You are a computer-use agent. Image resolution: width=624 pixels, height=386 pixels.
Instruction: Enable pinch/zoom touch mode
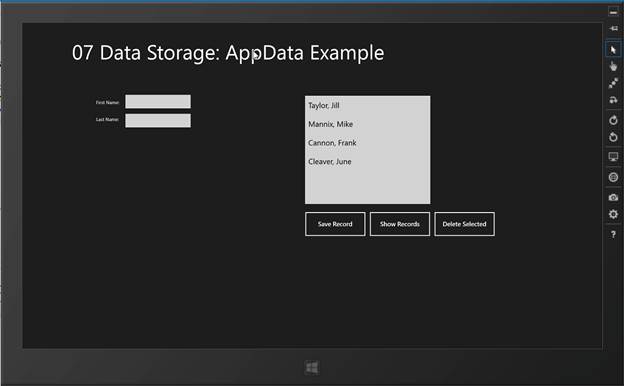point(613,83)
